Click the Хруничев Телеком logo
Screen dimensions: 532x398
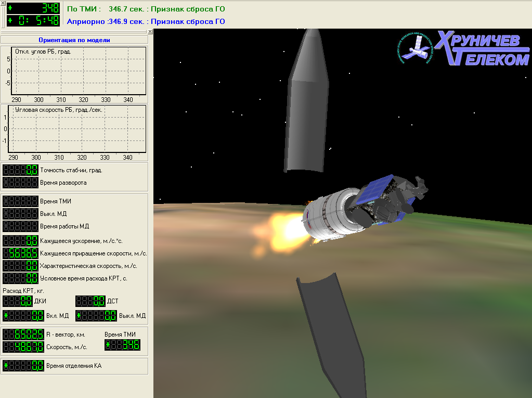(463, 48)
